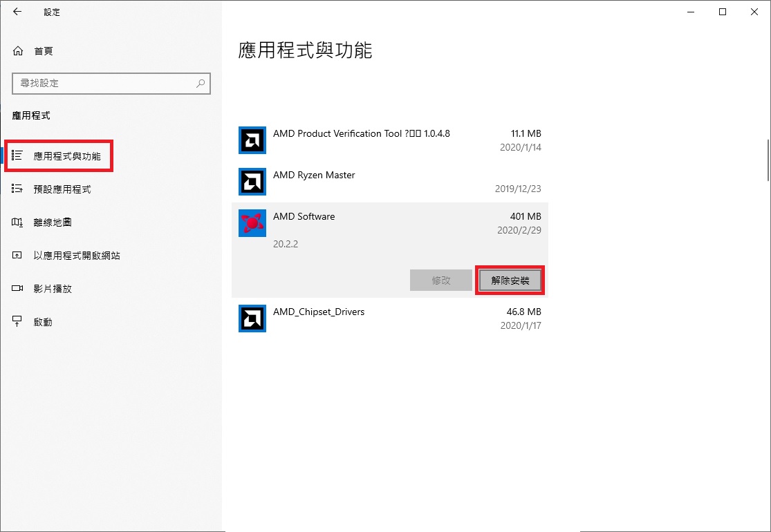Click the 2019/12/23 install date
The width and height of the screenshot is (771, 532).
tap(518, 189)
